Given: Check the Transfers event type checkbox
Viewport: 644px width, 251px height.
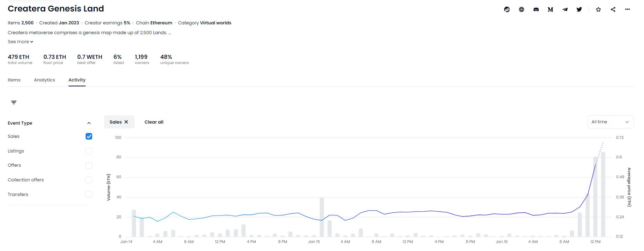Looking at the screenshot, I should coord(89,195).
